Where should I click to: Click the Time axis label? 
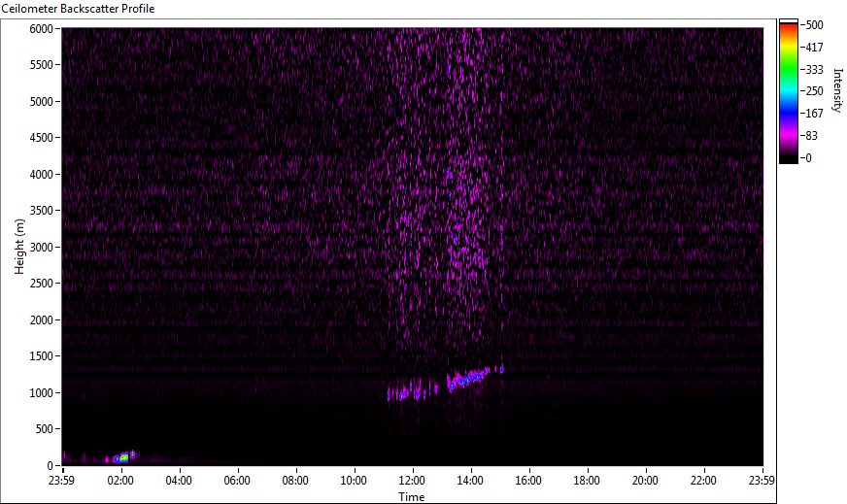(x=412, y=496)
